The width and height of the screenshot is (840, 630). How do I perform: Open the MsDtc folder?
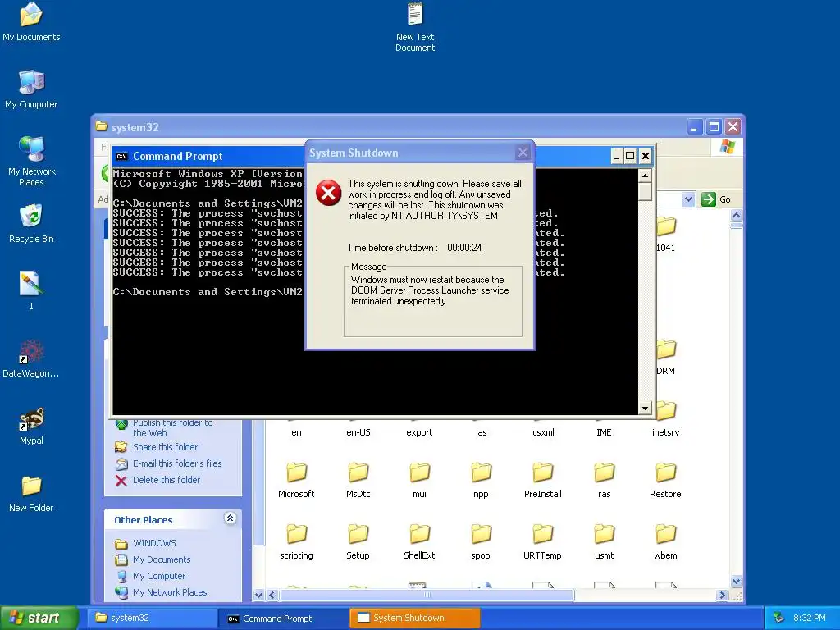(358, 480)
